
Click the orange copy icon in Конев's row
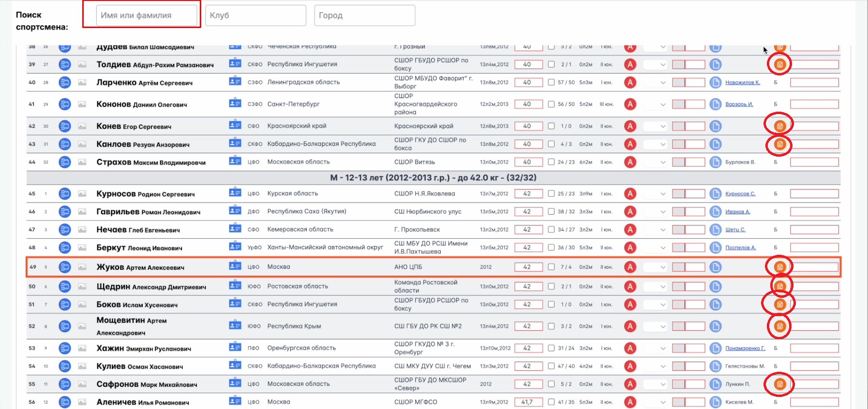(779, 126)
